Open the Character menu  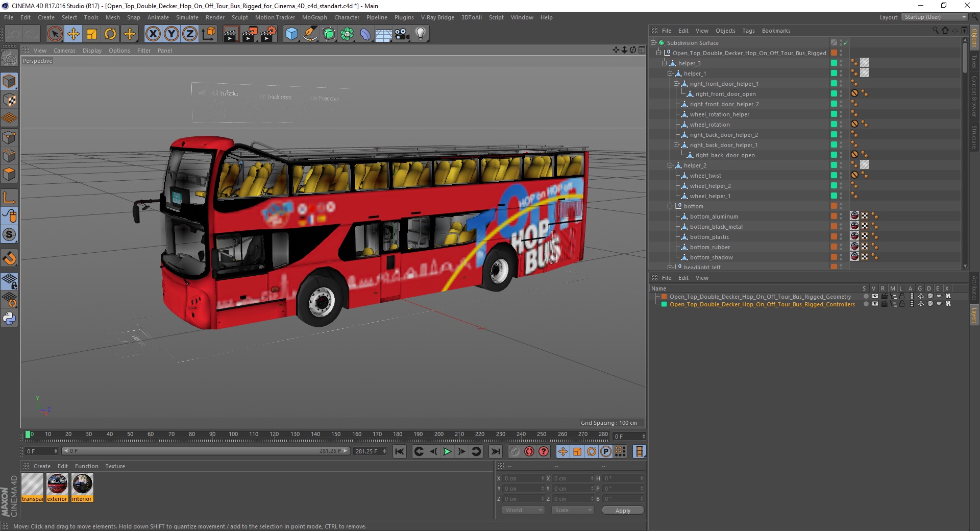coord(347,17)
